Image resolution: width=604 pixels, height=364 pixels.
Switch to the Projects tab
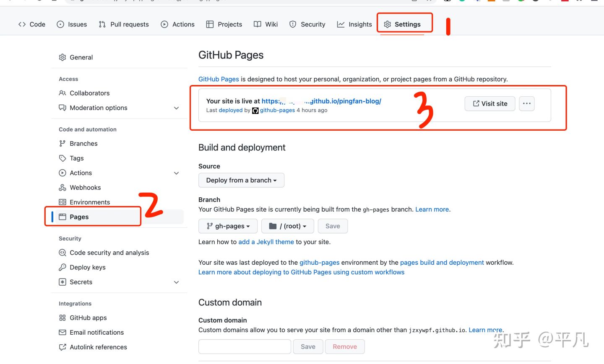[x=224, y=24]
